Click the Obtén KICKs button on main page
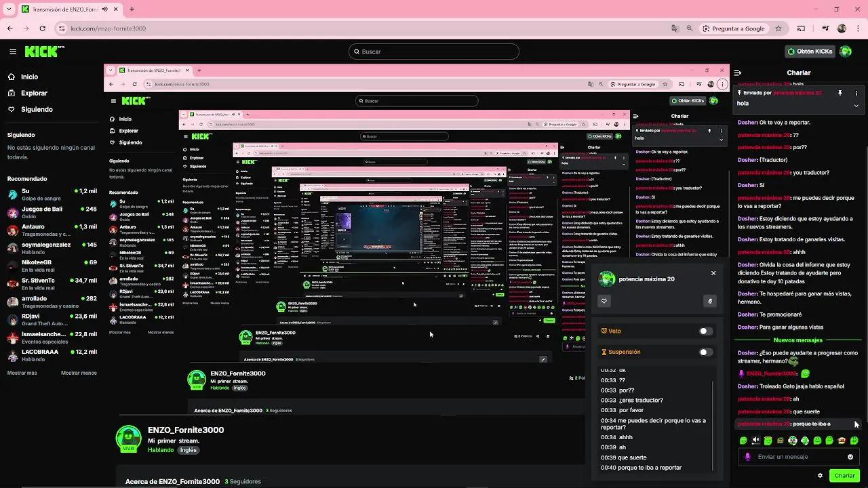The height and width of the screenshot is (488, 868). coord(810,52)
